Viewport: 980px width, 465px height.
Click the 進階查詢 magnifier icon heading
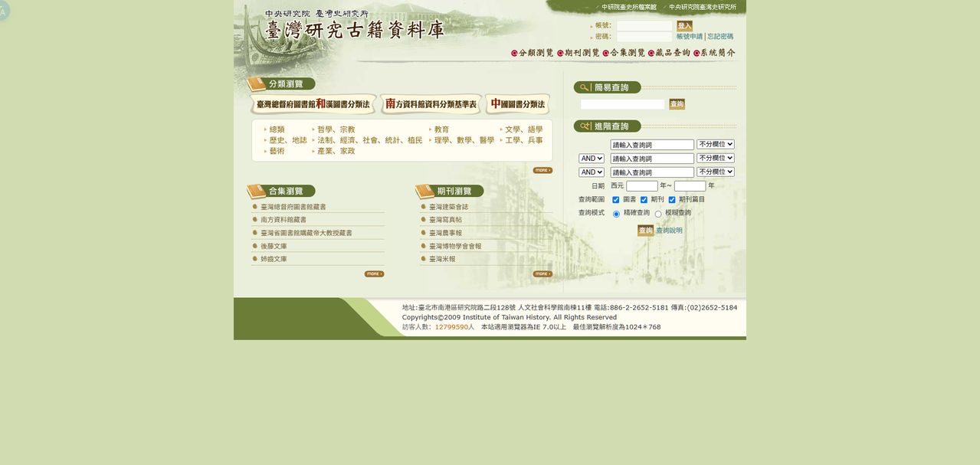pyautogui.click(x=607, y=126)
